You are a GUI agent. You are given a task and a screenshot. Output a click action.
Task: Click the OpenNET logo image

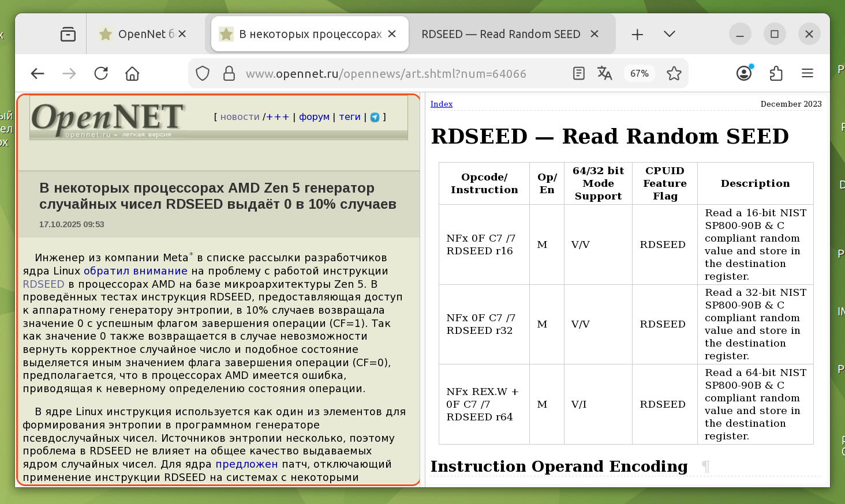108,119
